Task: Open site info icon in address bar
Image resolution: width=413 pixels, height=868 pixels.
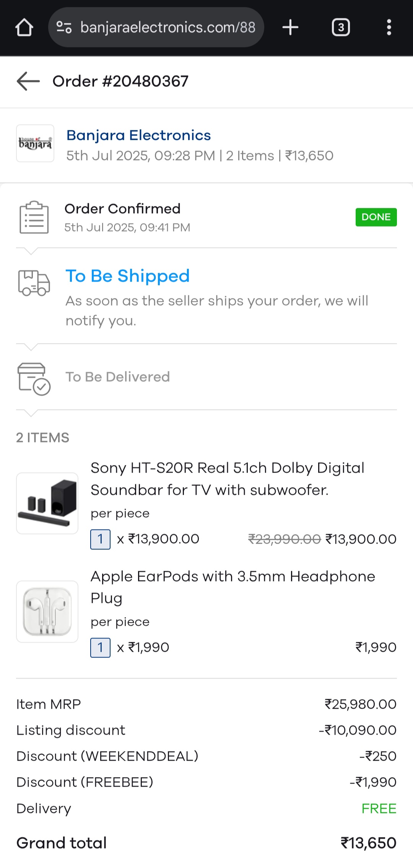Action: pyautogui.click(x=64, y=28)
